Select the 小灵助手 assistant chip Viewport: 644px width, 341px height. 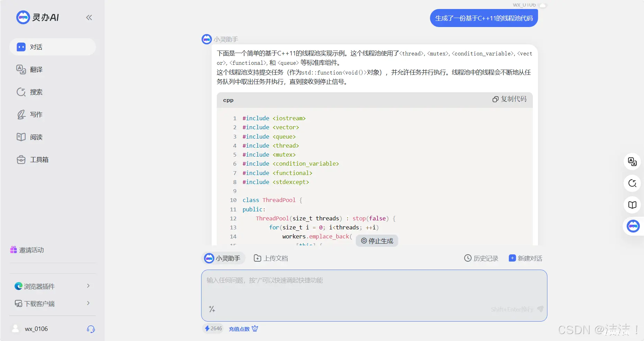pyautogui.click(x=223, y=258)
